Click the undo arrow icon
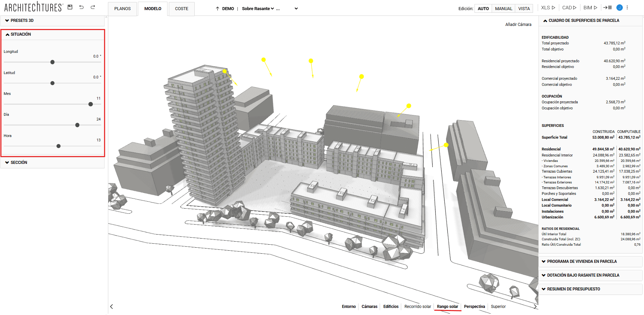 tap(81, 7)
